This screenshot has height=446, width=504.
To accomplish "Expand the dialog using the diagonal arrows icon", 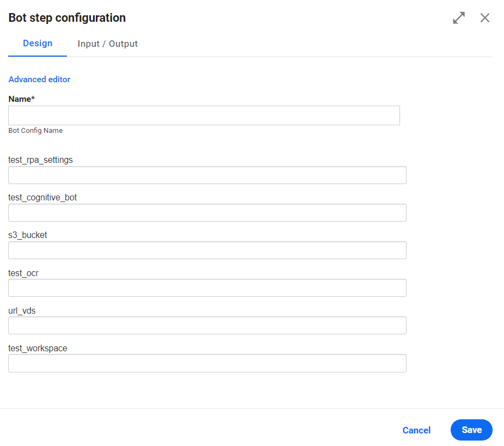I will pos(459,17).
